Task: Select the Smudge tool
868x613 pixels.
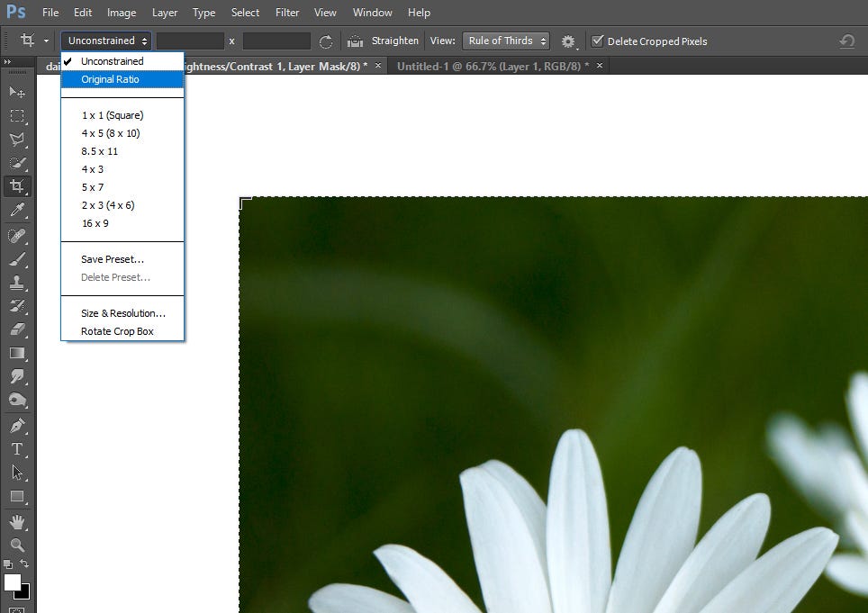Action: 16,377
